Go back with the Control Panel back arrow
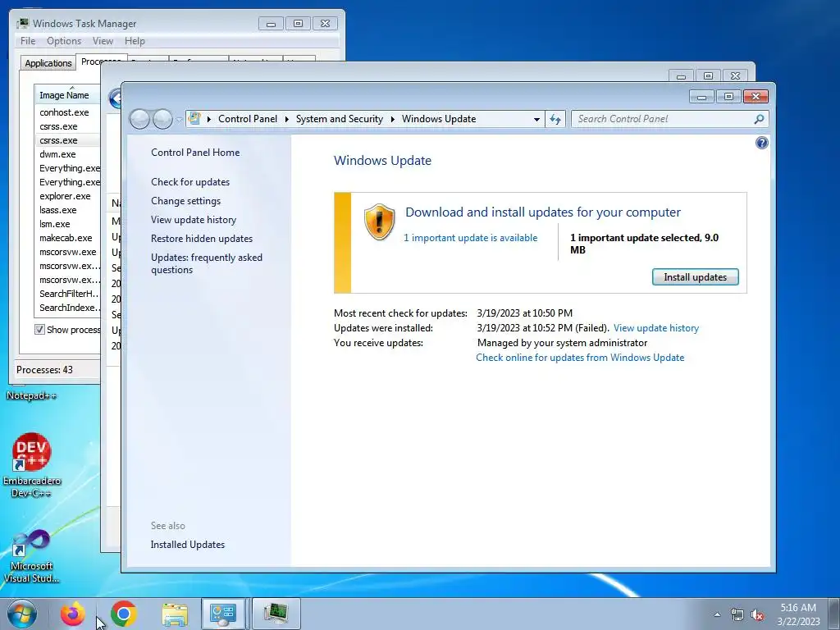 coord(139,119)
